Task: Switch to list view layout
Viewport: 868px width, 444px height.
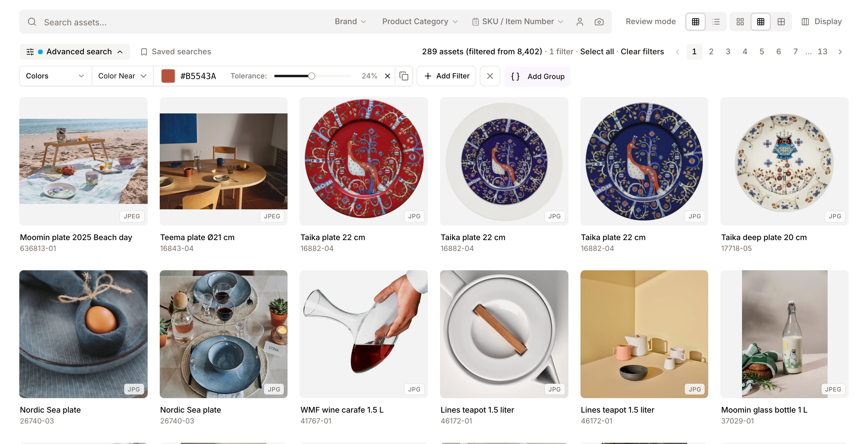Action: coord(716,22)
